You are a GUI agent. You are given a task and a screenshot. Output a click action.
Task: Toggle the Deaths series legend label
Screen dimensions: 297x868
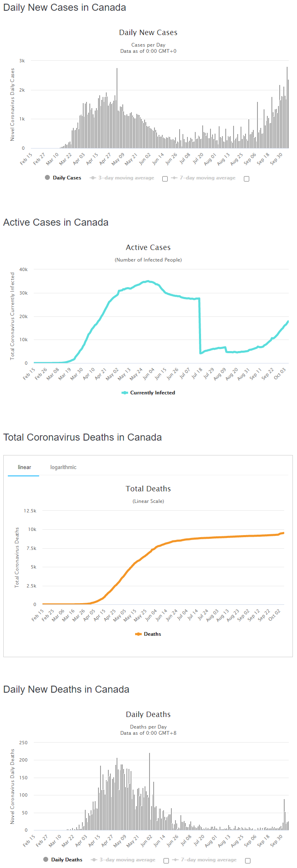pos(152,634)
